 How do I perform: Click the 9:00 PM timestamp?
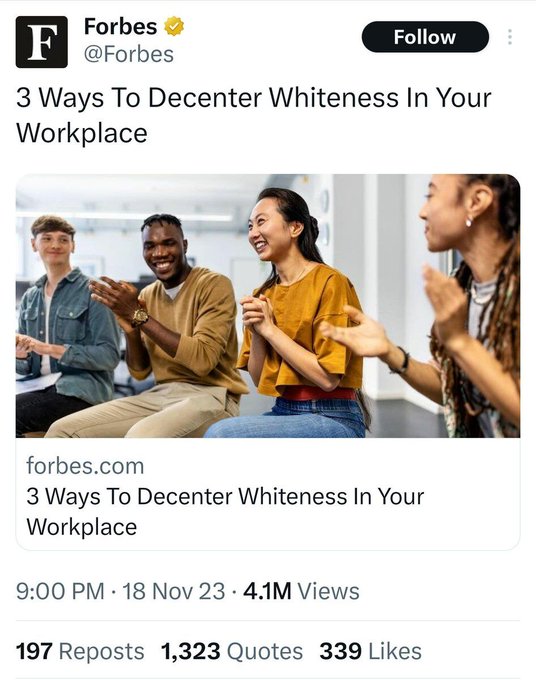60,591
